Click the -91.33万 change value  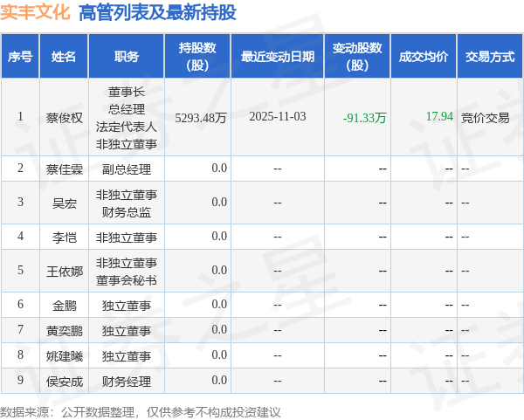tap(364, 118)
